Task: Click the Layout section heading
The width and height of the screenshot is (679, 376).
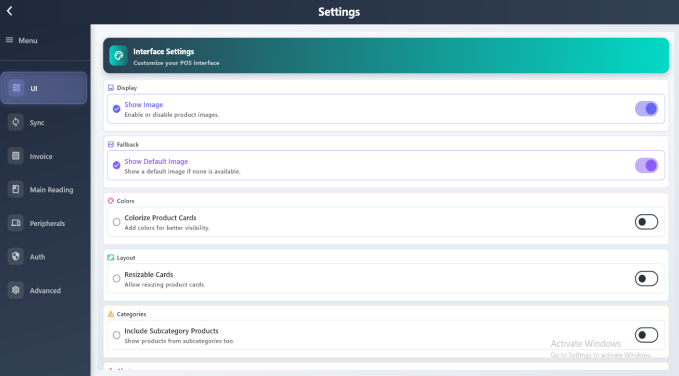Action: click(126, 258)
